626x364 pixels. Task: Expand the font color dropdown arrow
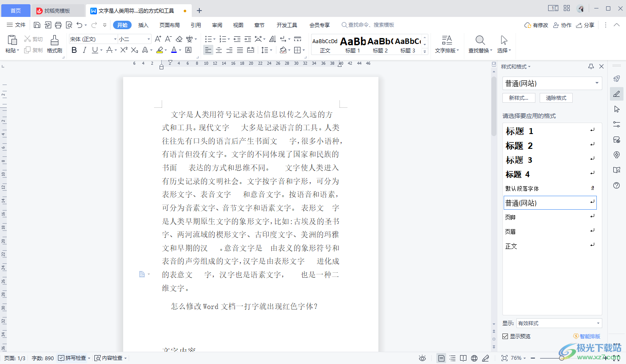[180, 50]
